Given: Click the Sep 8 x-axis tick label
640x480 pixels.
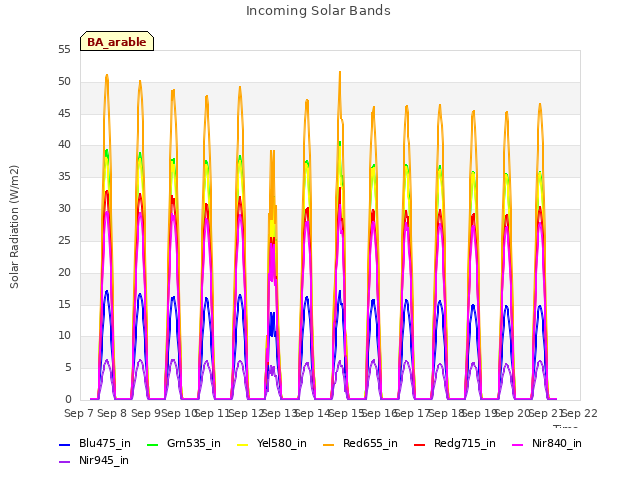Looking at the screenshot, I should click(113, 413).
